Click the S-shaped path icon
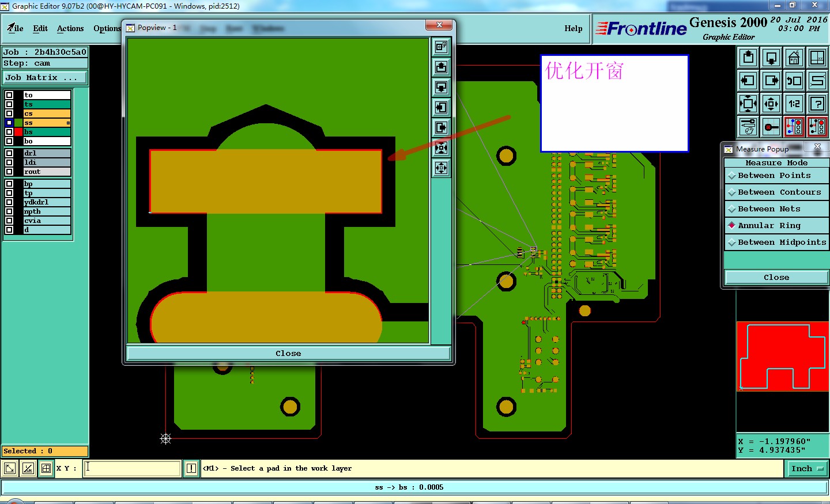The image size is (830, 504). coord(817,81)
